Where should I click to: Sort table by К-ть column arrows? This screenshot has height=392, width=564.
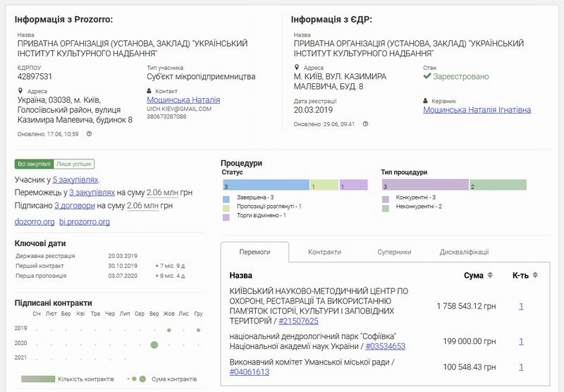tap(535, 275)
